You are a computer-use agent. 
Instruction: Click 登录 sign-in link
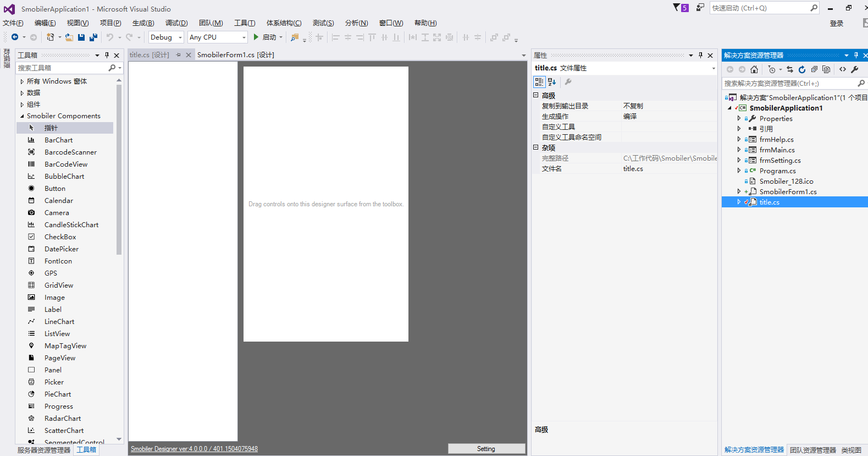pyautogui.click(x=837, y=24)
